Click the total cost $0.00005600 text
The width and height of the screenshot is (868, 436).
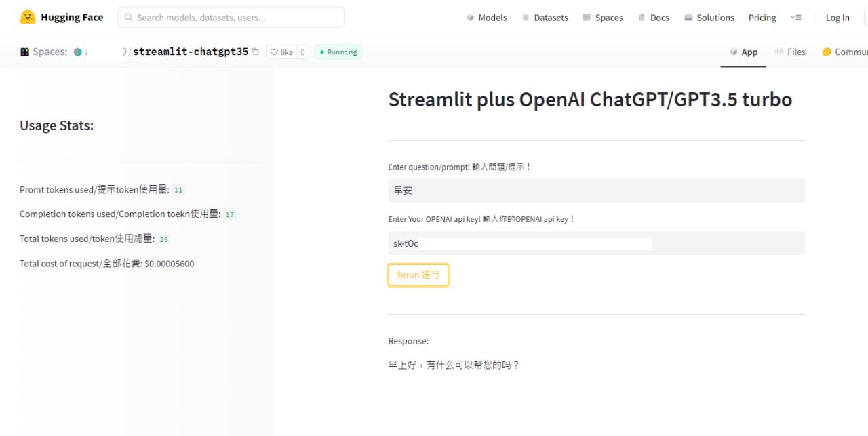tap(169, 264)
